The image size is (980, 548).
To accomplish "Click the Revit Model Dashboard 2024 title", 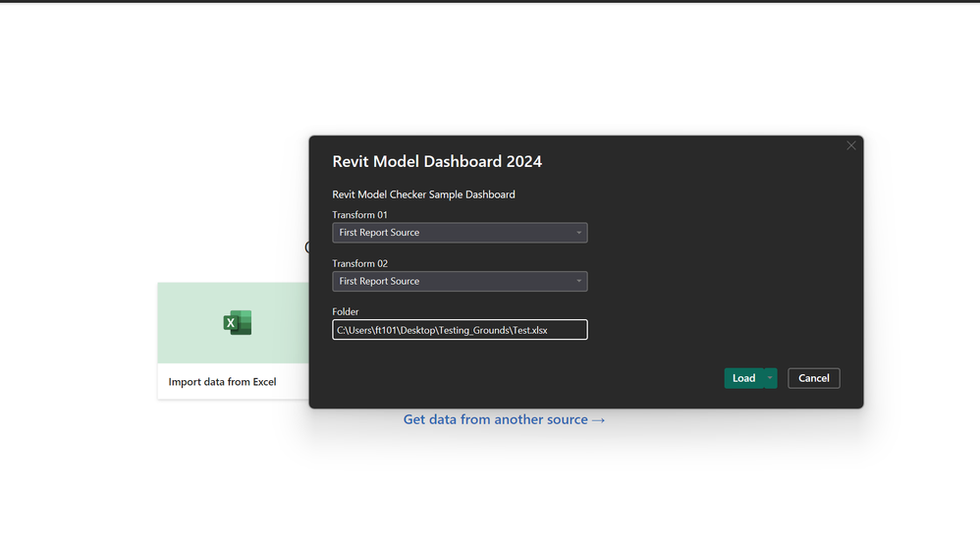I will [x=437, y=161].
